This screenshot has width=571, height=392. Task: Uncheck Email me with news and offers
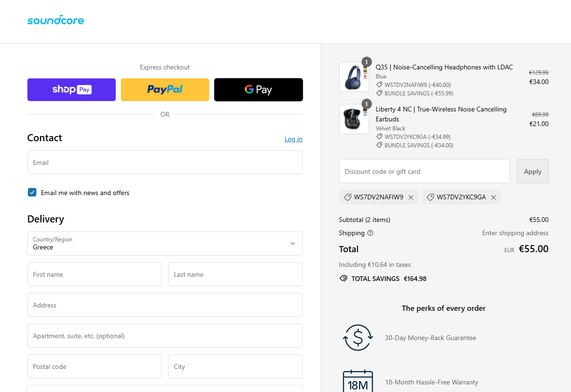32,192
